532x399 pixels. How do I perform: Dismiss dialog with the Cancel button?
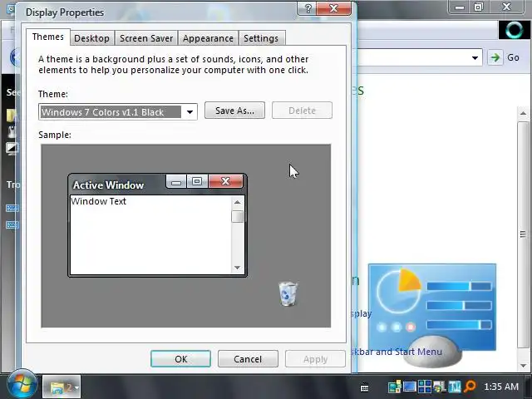248,358
